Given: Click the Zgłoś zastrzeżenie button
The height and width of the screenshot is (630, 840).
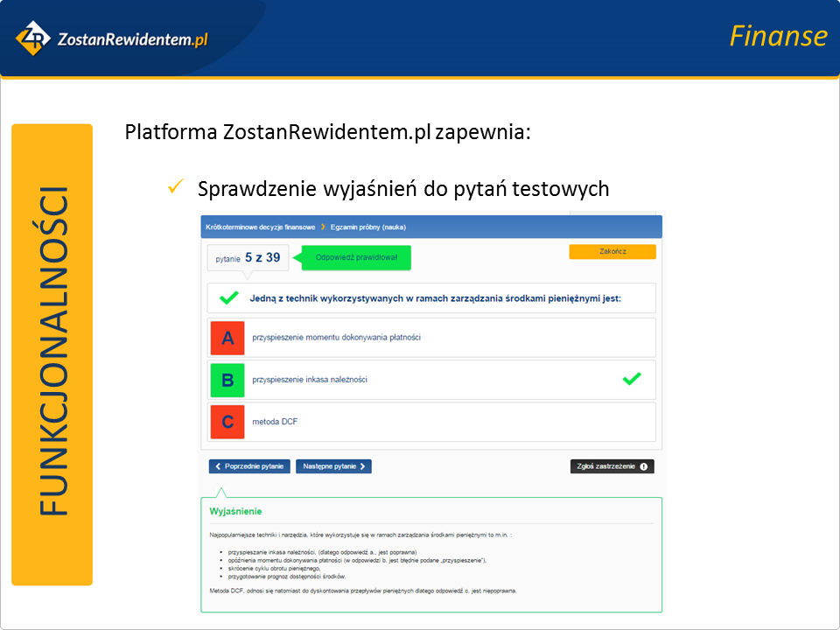Looking at the screenshot, I should 612,467.
